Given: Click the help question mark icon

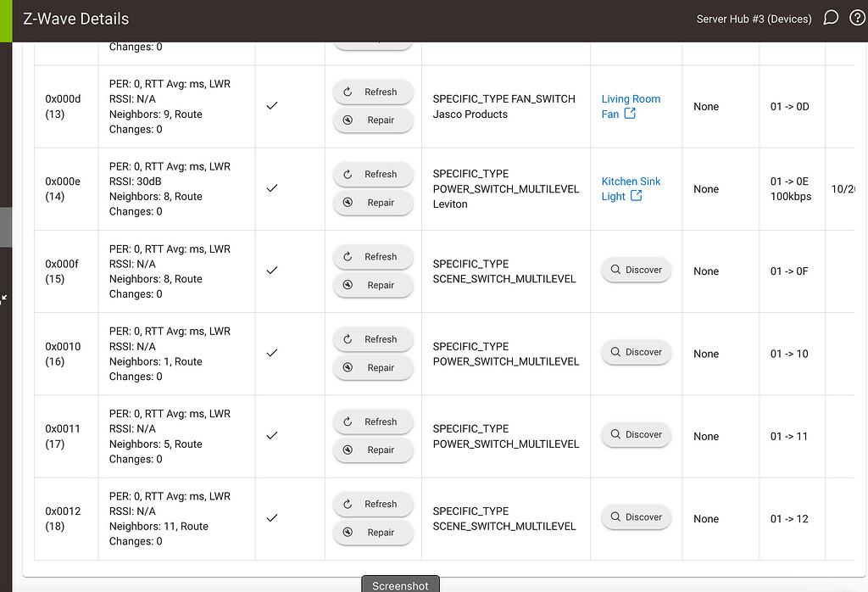Looking at the screenshot, I should click(856, 18).
